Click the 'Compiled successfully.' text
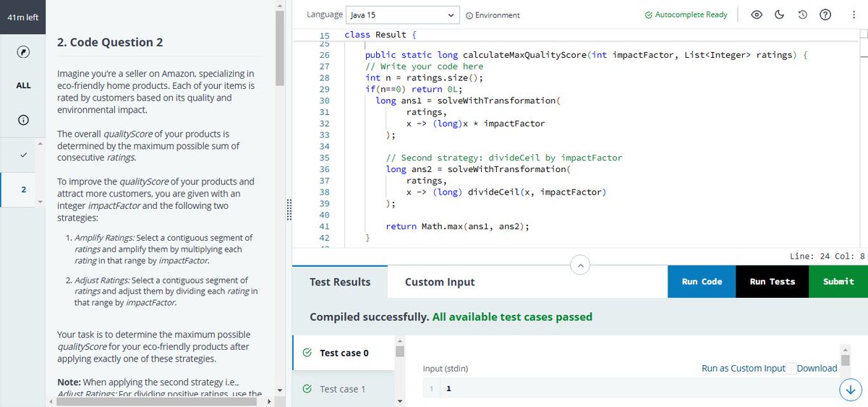Image resolution: width=868 pixels, height=407 pixels. [369, 317]
